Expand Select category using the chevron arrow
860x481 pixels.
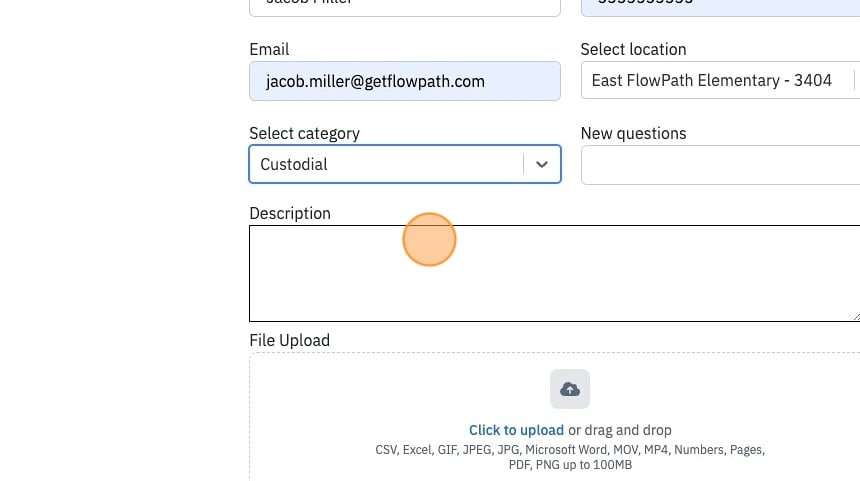pos(542,165)
